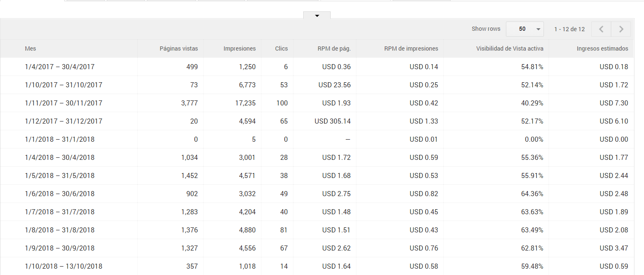Click the USD 7.30 estimated earnings cell
This screenshot has width=644, height=275.
pos(614,103)
